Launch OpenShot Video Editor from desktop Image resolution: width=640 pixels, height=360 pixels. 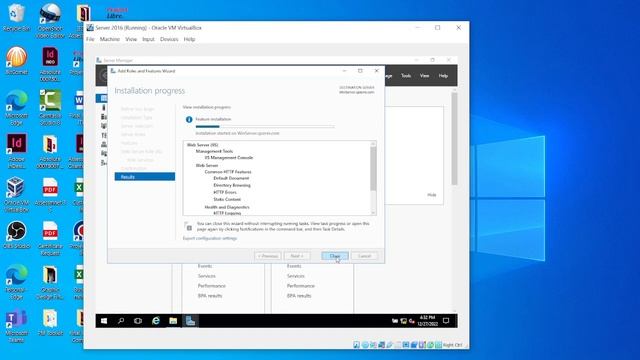coord(50,20)
